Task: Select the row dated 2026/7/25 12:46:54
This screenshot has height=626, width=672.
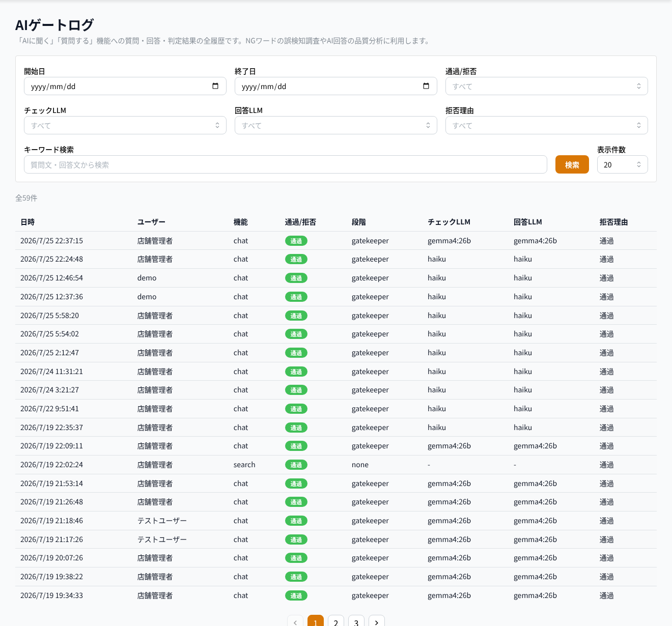Action: (336, 278)
